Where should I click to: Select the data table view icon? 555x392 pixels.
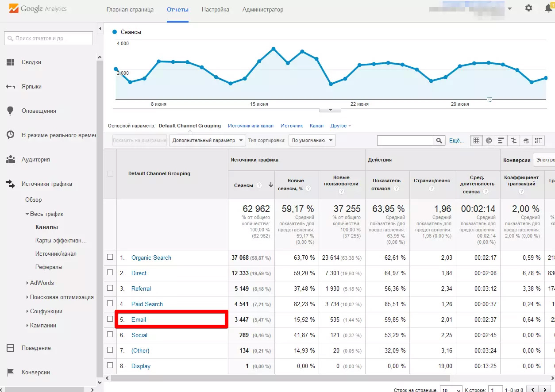[476, 141]
